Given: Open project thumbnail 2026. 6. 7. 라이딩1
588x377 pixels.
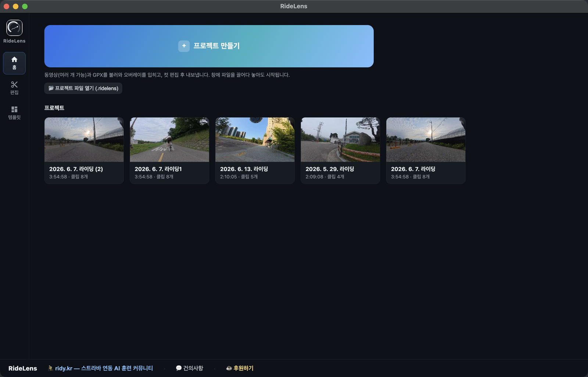Looking at the screenshot, I should [169, 140].
